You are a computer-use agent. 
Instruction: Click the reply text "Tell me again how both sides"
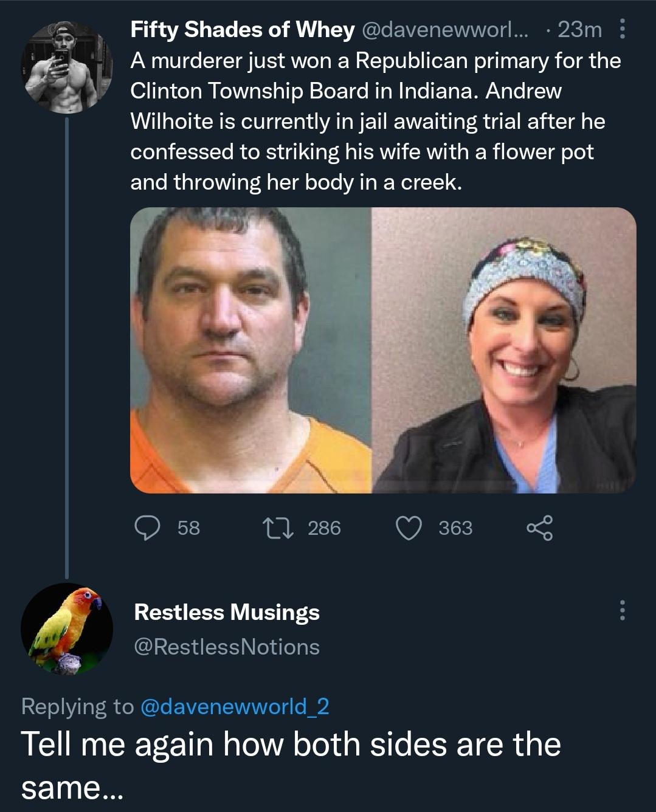[x=291, y=744]
